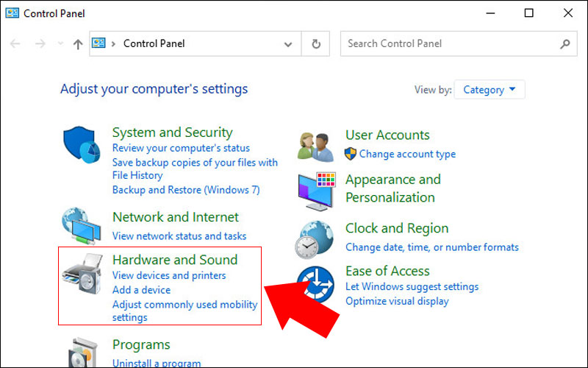Screen dimensions: 588x368
Task: Open Ease of Access category
Action: pyautogui.click(x=387, y=271)
